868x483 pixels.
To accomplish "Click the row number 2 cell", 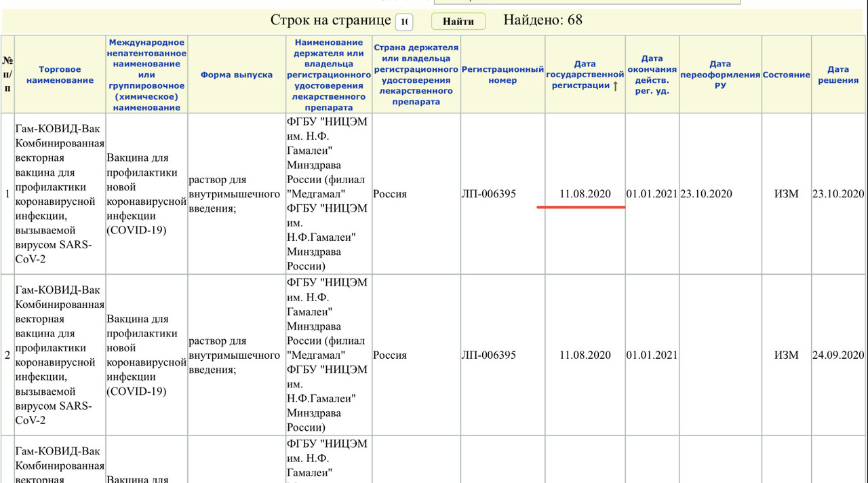I will click(x=7, y=355).
